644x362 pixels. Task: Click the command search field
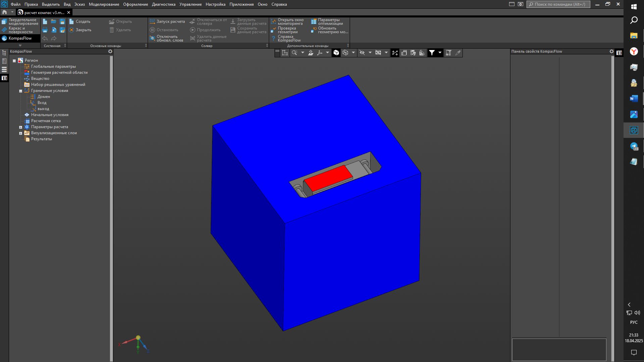click(558, 4)
